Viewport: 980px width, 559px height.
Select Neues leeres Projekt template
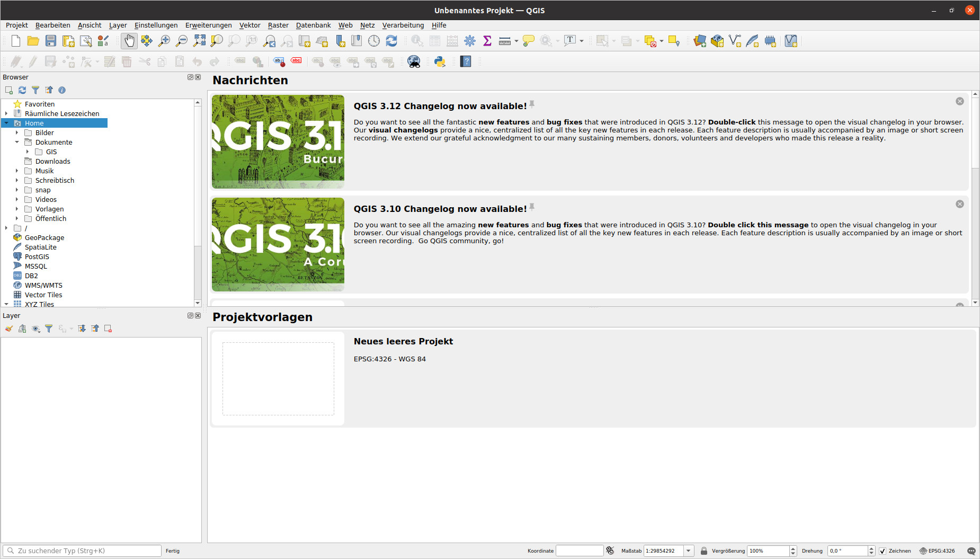pyautogui.click(x=593, y=378)
